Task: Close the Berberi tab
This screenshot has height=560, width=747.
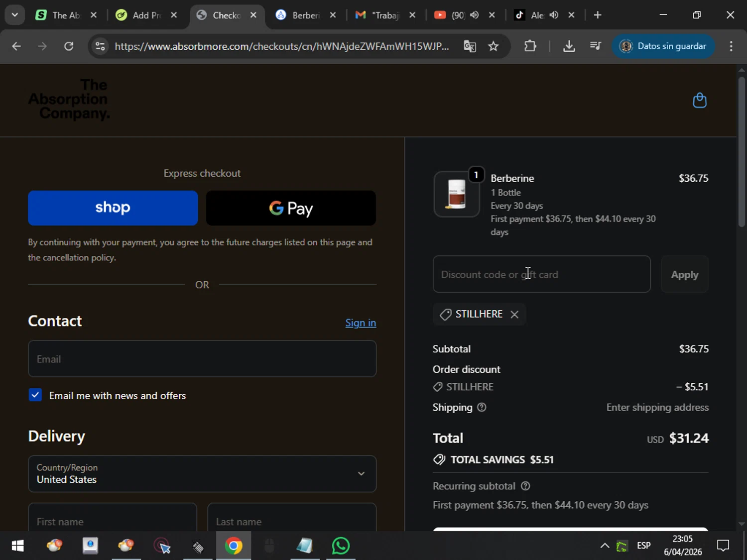Action: pyautogui.click(x=333, y=15)
